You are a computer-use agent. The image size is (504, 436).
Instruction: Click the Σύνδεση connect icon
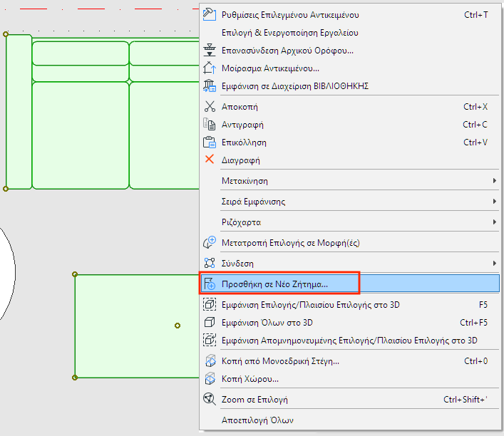[210, 263]
